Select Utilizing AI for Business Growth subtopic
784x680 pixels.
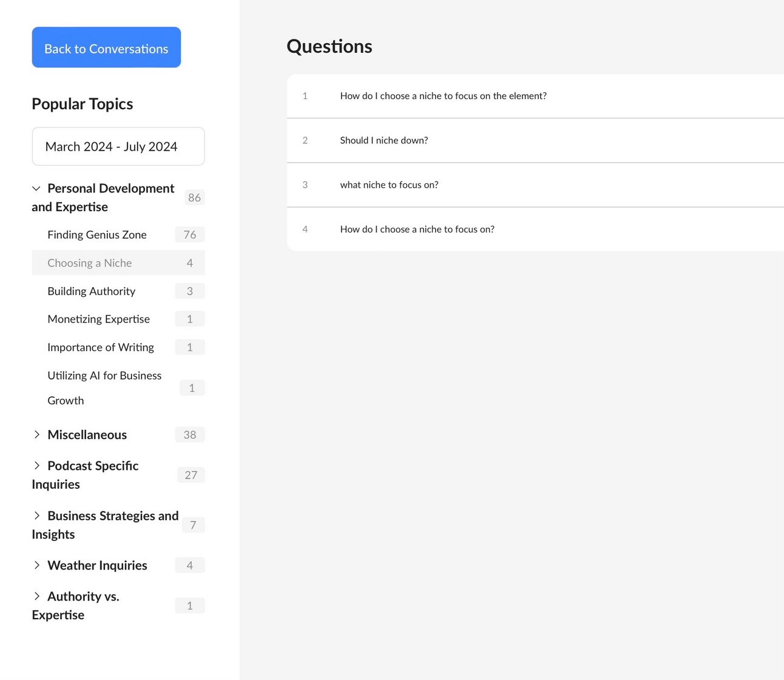(x=118, y=388)
